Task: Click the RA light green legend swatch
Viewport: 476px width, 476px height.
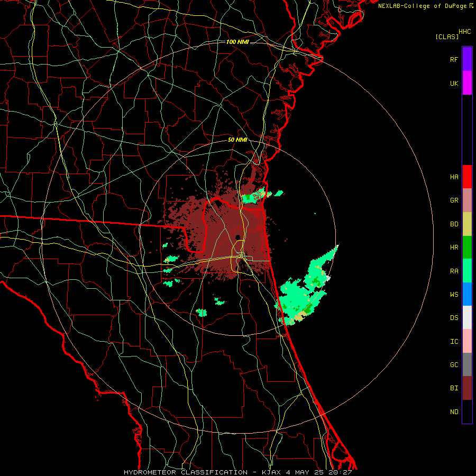Action: pyautogui.click(x=467, y=271)
